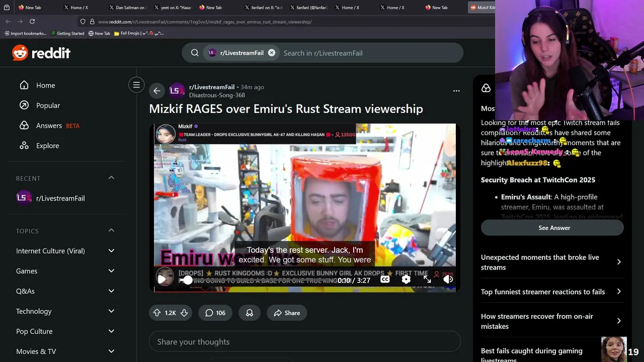
Task: Downvote the Mizkif post
Action: coord(184,313)
